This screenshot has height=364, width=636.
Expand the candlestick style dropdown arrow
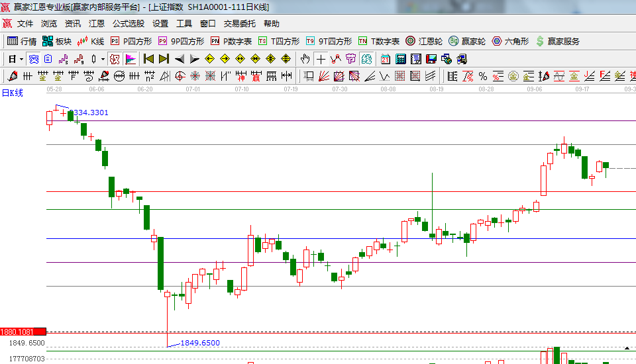click(103, 59)
